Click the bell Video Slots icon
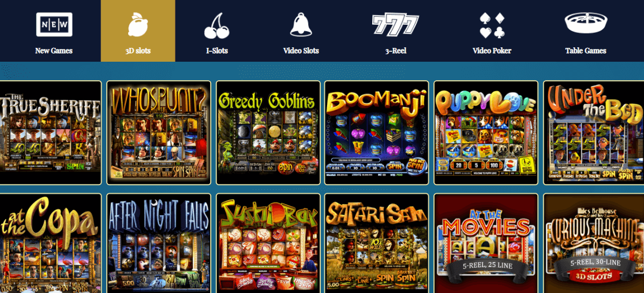The height and width of the screenshot is (293, 644). [x=301, y=25]
